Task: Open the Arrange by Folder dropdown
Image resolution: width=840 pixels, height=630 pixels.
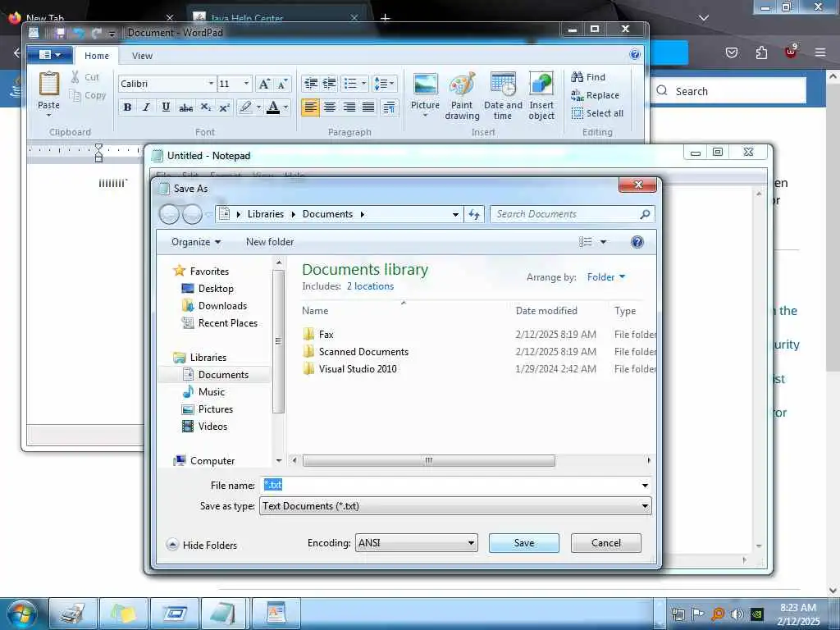Action: [606, 277]
